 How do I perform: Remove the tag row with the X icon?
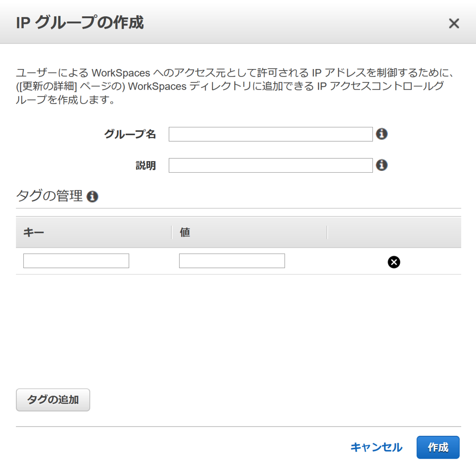(x=394, y=262)
